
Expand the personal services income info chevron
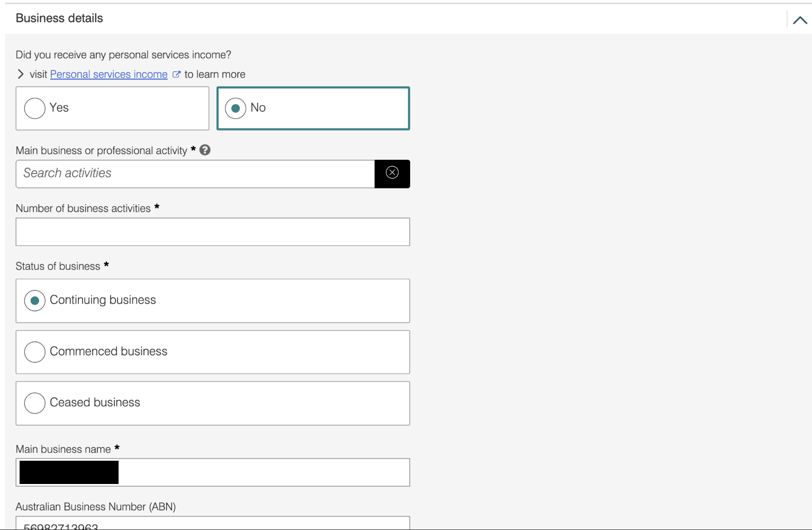pos(21,74)
